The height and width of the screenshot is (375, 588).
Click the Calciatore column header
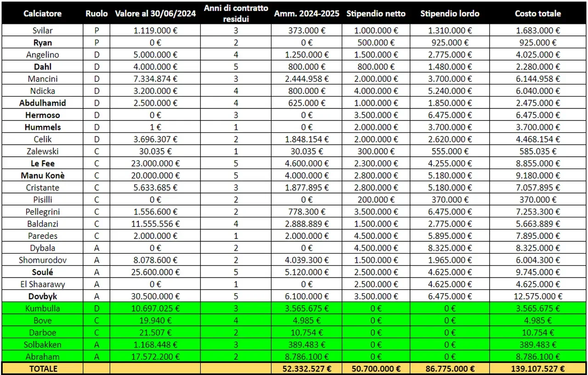pyautogui.click(x=42, y=13)
